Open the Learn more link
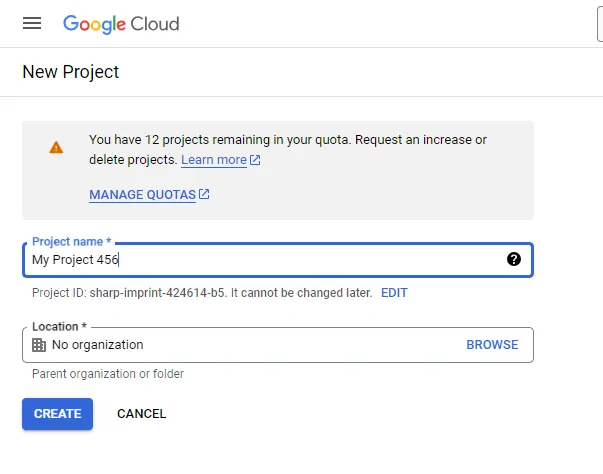603x474 pixels. point(214,160)
